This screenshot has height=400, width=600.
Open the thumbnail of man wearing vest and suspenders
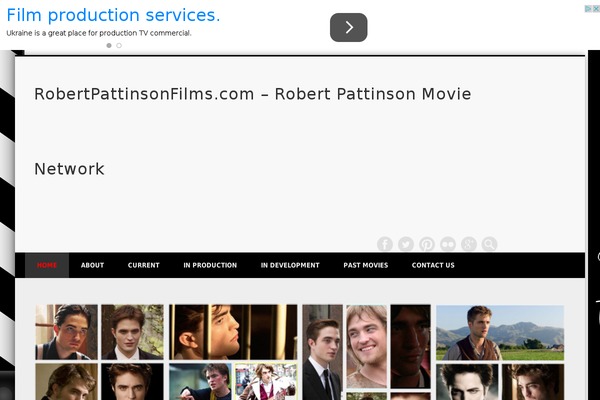point(67,332)
